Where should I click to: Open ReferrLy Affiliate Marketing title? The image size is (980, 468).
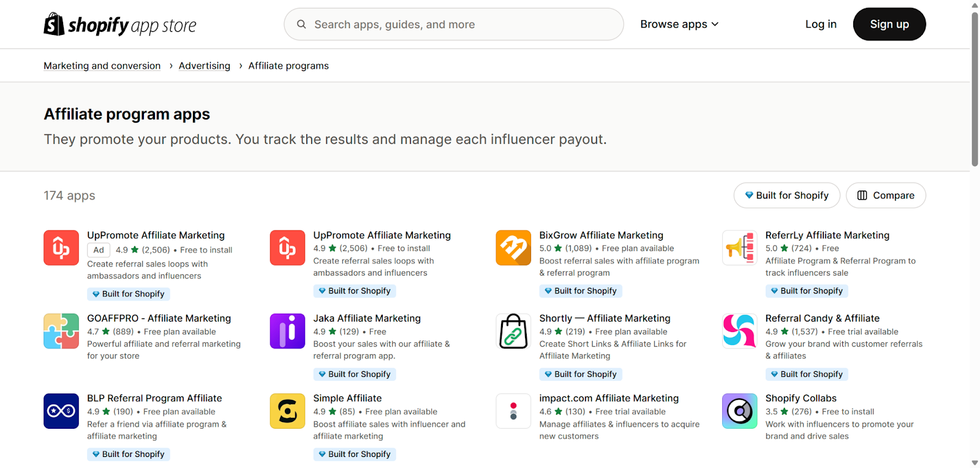827,235
